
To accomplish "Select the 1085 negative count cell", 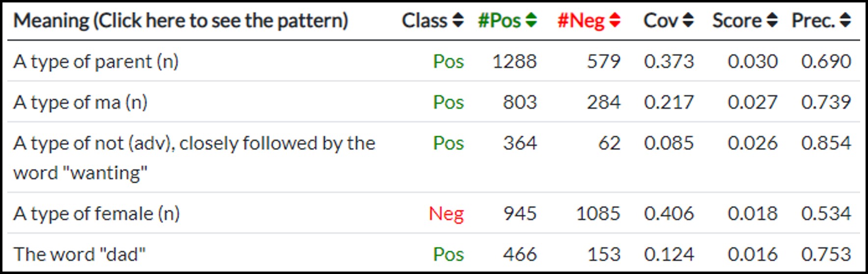I will tap(598, 214).
